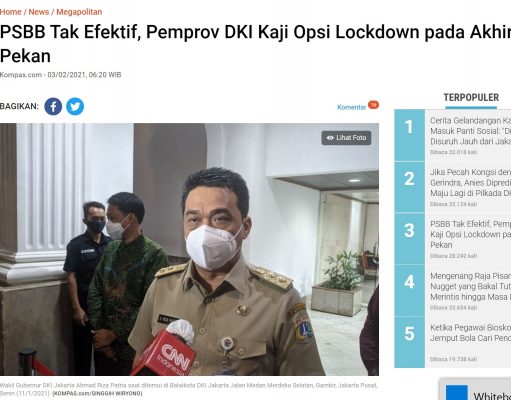The width and height of the screenshot is (511, 400).
Task: Open the Komentar link
Action: [x=351, y=107]
